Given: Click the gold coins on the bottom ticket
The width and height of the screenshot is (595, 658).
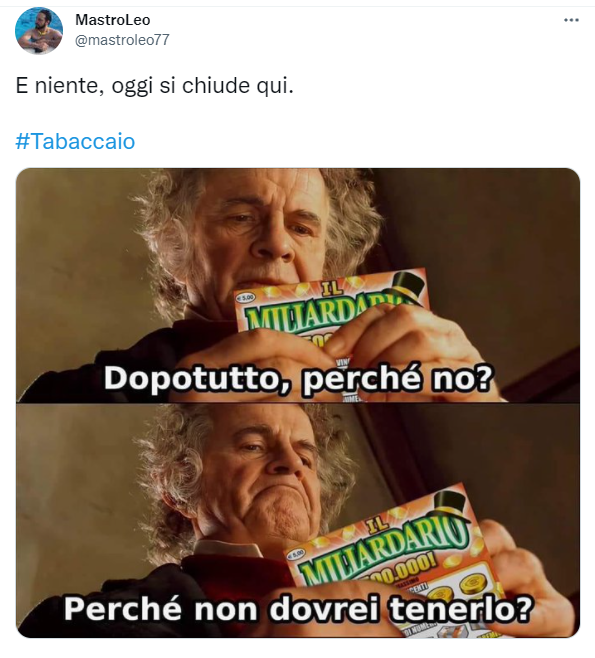Looking at the screenshot, I should [457, 588].
